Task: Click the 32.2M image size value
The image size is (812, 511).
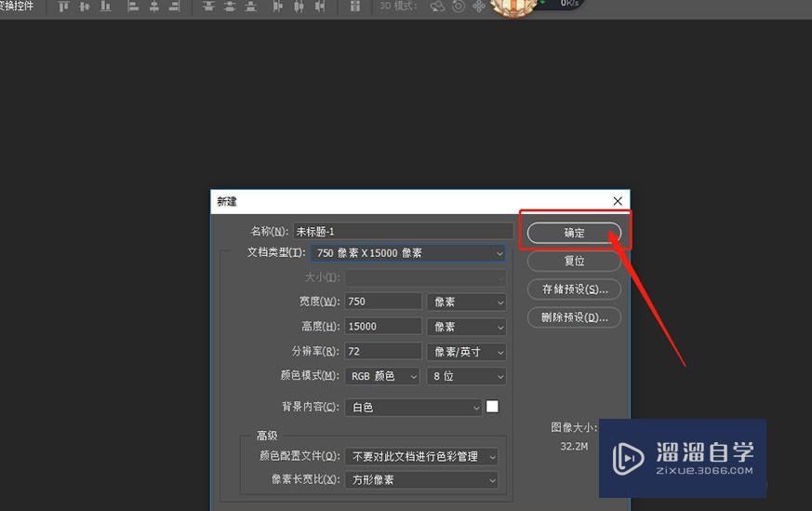Action: point(574,446)
